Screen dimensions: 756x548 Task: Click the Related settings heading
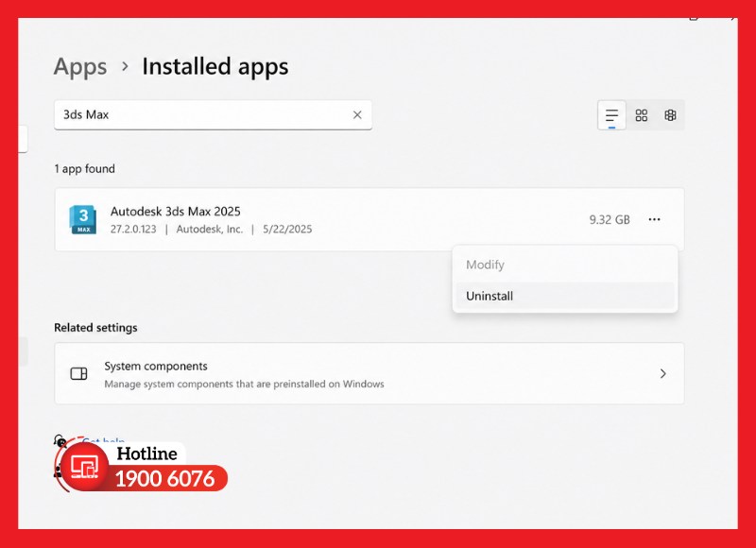coord(95,328)
